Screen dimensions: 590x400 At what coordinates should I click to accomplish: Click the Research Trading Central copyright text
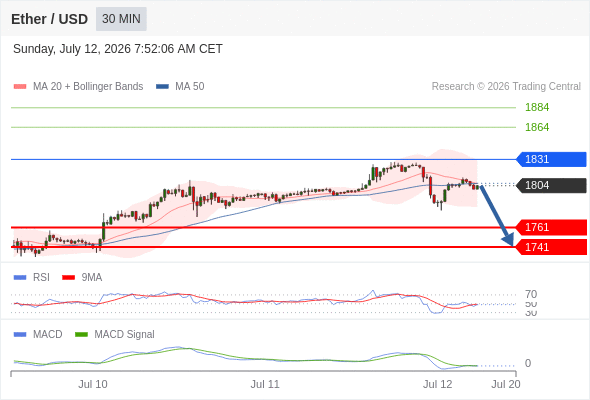pos(506,87)
